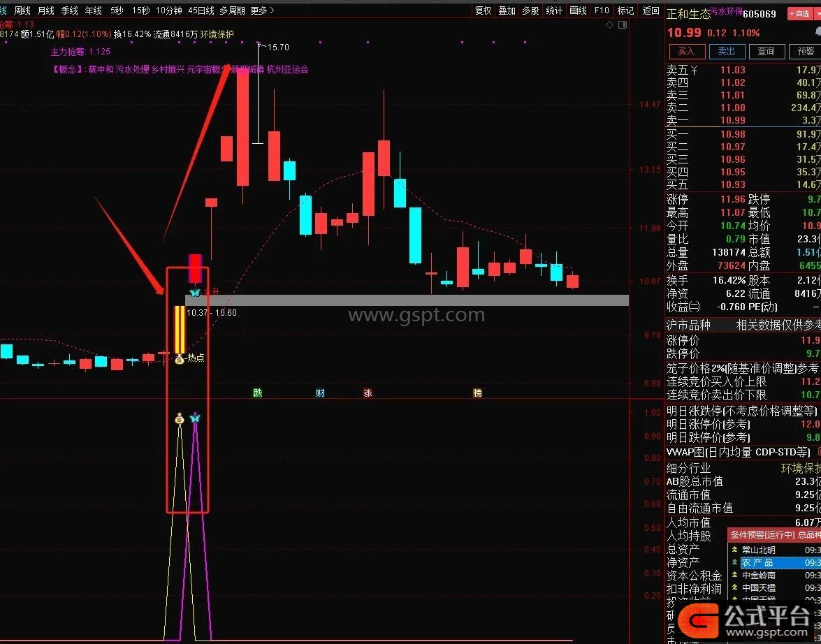Click the money-bag icon in indicator panel

coord(180,418)
